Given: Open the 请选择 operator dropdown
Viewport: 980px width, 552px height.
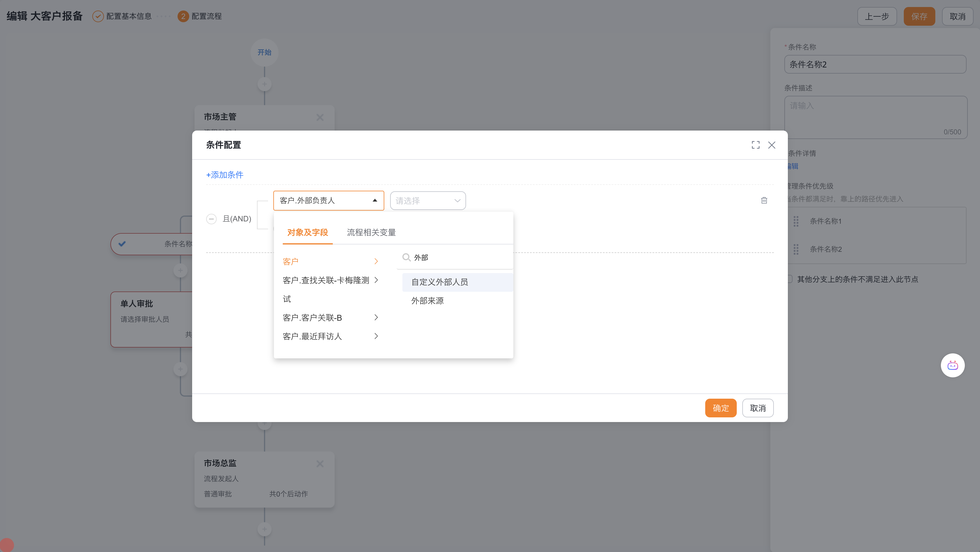Looking at the screenshot, I should pos(428,200).
